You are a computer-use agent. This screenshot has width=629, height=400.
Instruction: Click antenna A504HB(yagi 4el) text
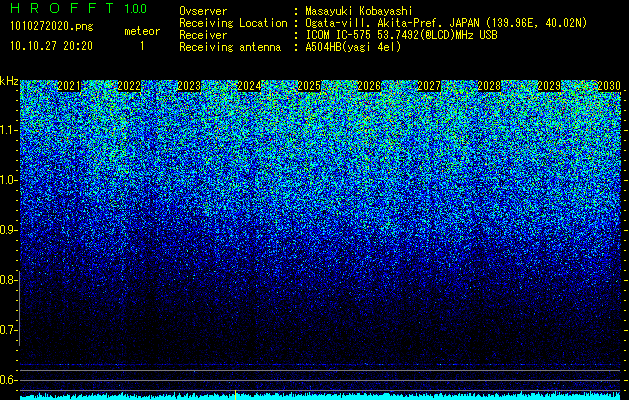coord(353,47)
